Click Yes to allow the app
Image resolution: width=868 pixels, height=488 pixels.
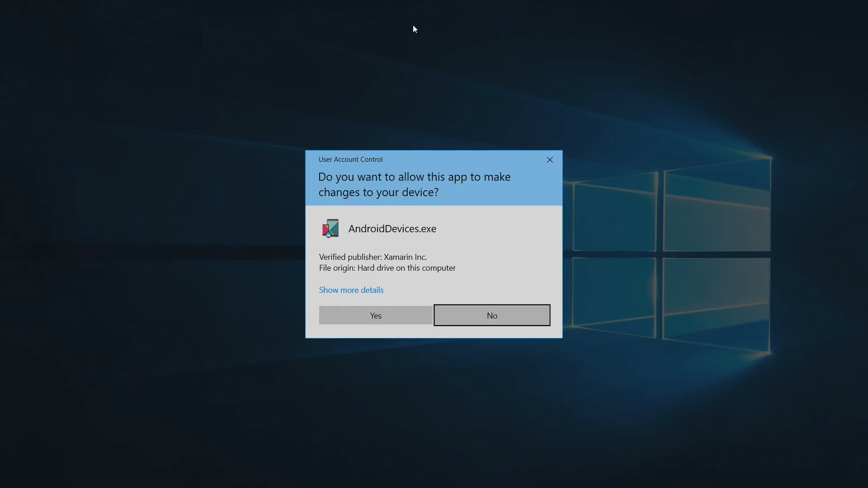[x=376, y=315]
